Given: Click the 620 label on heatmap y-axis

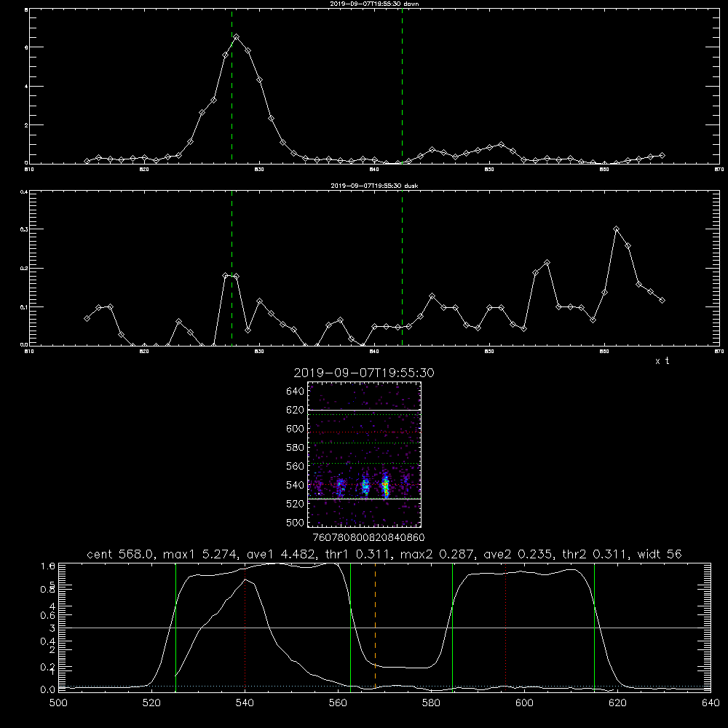Looking at the screenshot, I should [296, 410].
